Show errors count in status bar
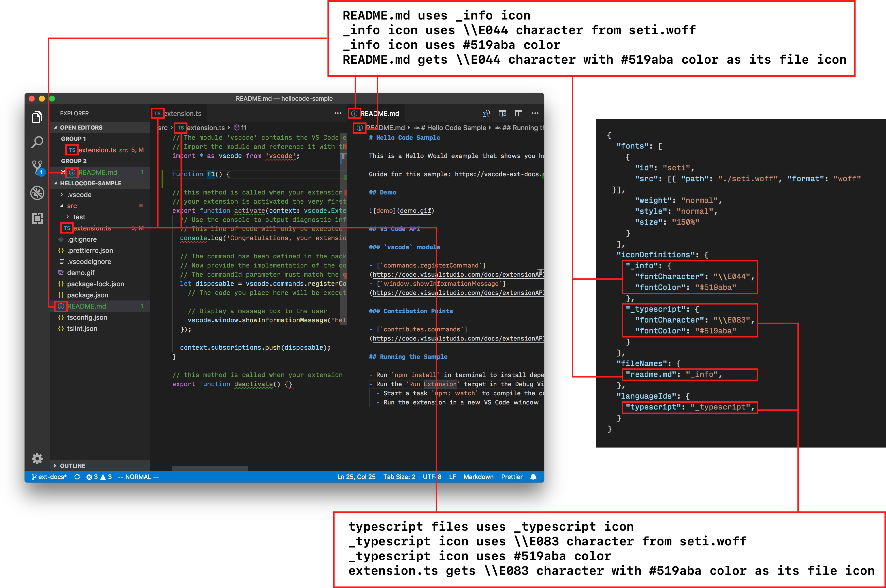The width and height of the screenshot is (886, 588). click(92, 477)
